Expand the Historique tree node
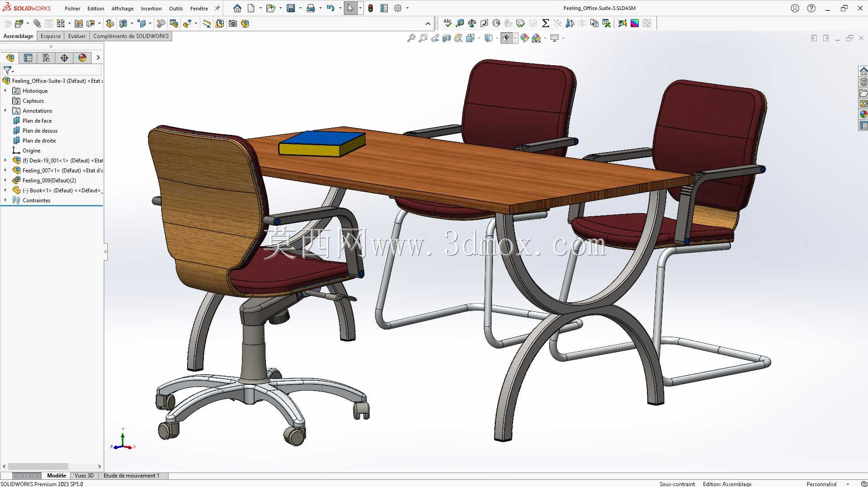This screenshot has height=487, width=868. (5, 91)
